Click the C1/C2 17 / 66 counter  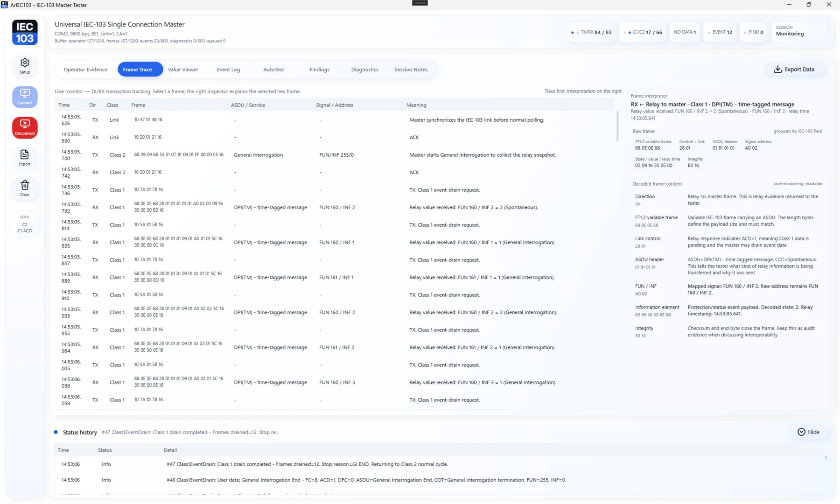pos(643,32)
